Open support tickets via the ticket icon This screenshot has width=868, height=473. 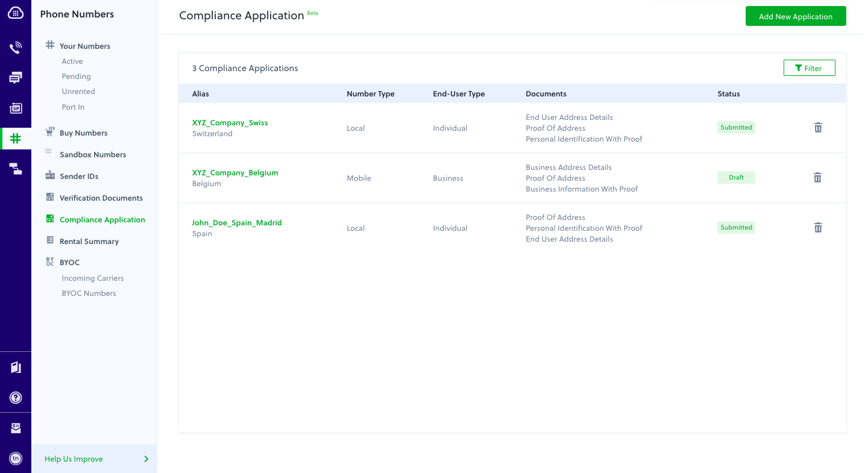coord(15,427)
